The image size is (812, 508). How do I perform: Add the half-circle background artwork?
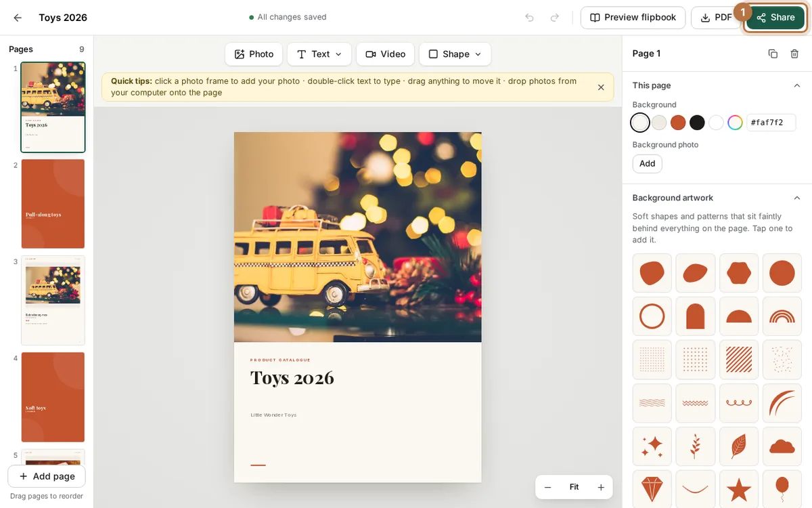click(x=739, y=316)
